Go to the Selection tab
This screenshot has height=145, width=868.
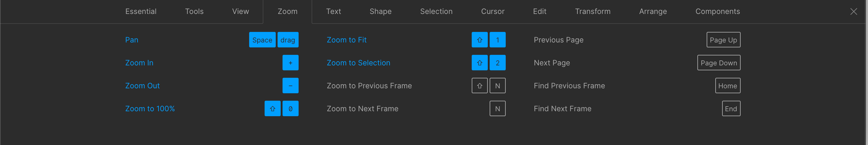(x=436, y=11)
